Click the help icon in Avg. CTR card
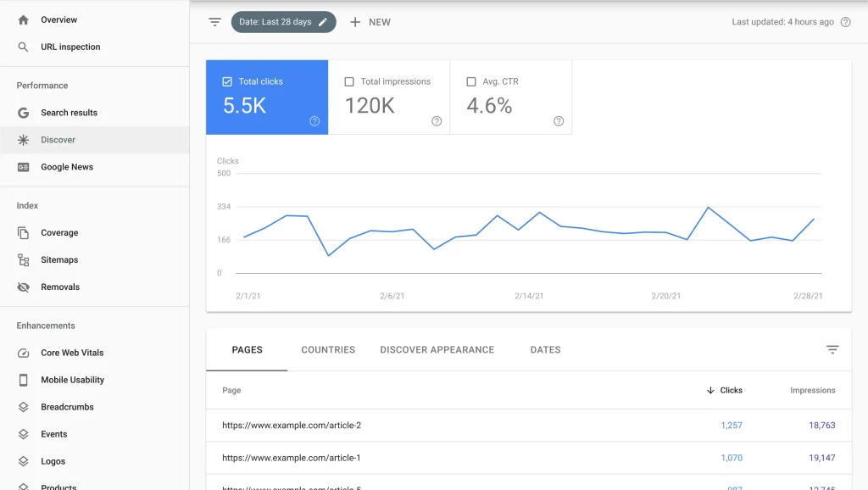 coord(559,121)
